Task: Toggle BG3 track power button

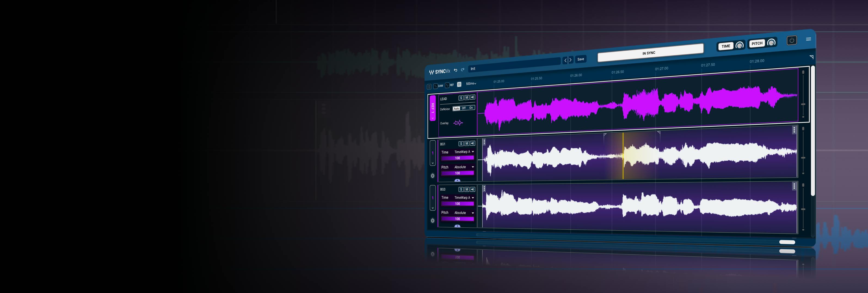Action: 433,221
